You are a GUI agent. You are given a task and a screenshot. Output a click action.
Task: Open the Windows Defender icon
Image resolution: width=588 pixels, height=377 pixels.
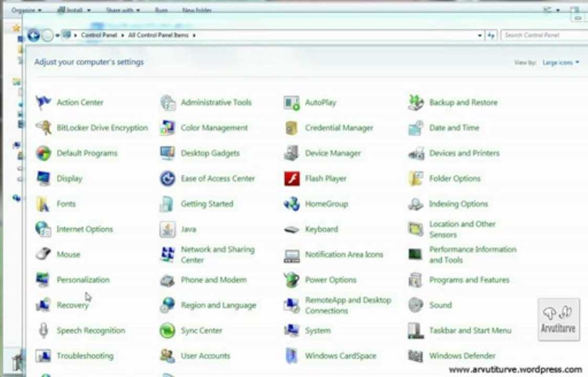(416, 356)
